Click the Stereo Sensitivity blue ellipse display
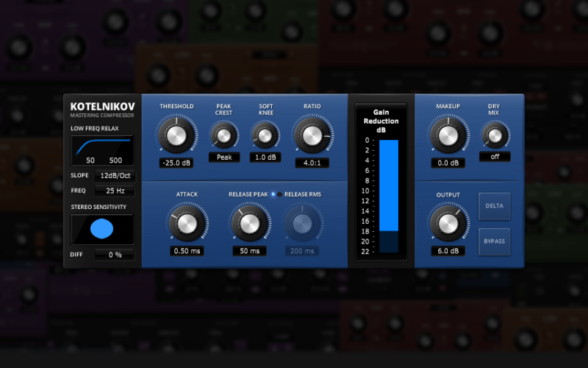The width and height of the screenshot is (588, 368). (x=102, y=229)
